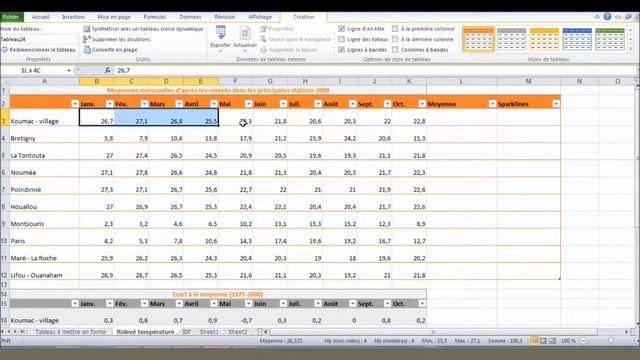Switch to Tableau à mettre en forme sheet
Screen dimensions: 640x360
point(70,332)
